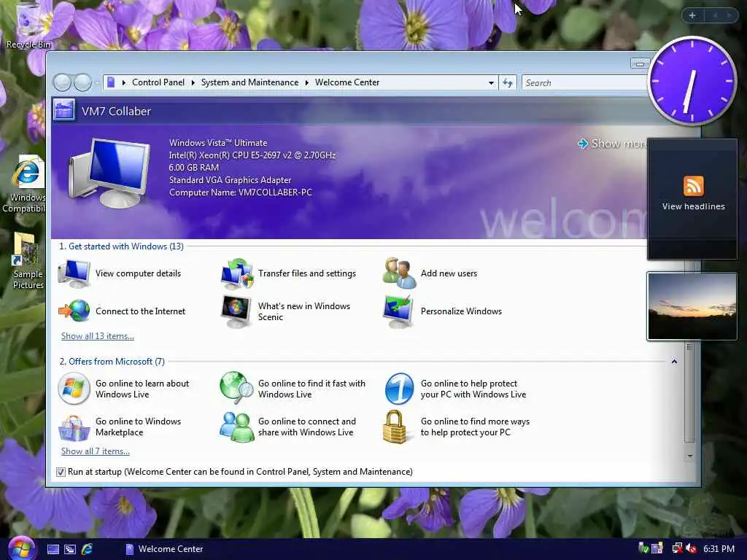Click the Start orb button

click(x=21, y=548)
